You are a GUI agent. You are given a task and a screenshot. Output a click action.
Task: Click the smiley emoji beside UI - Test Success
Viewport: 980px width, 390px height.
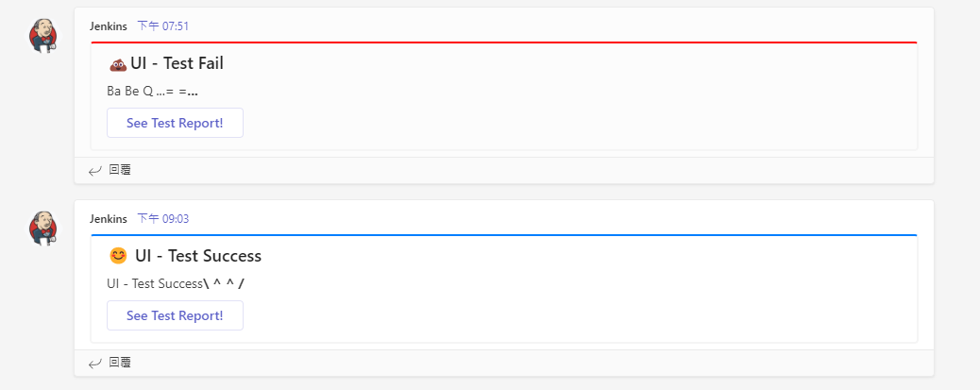point(118,256)
